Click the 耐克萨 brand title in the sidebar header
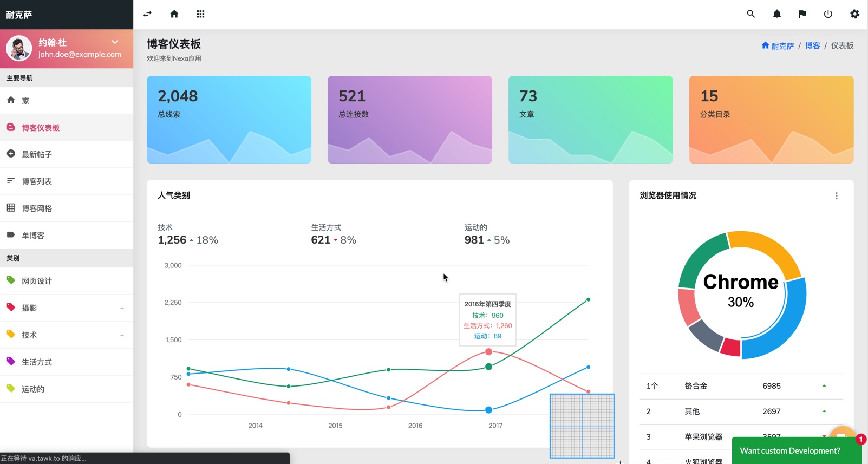This screenshot has height=464, width=868. pyautogui.click(x=19, y=15)
